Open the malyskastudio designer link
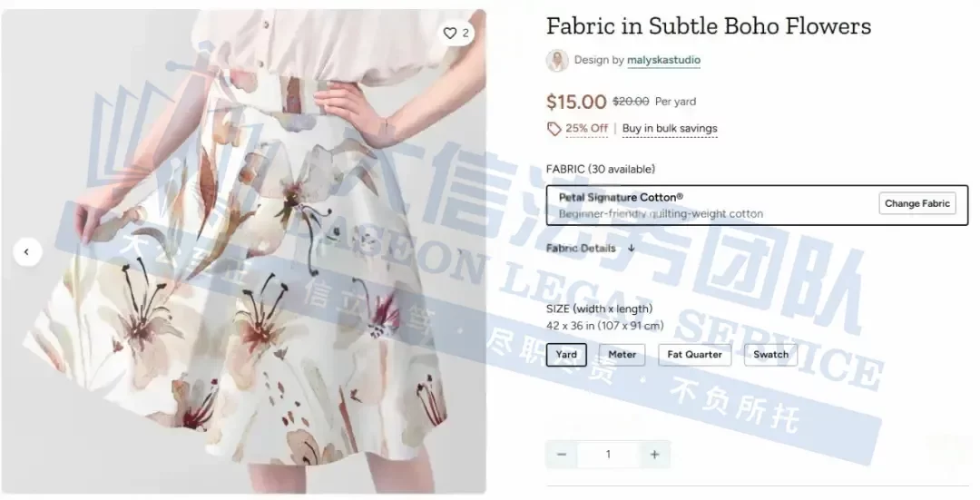 coord(663,60)
